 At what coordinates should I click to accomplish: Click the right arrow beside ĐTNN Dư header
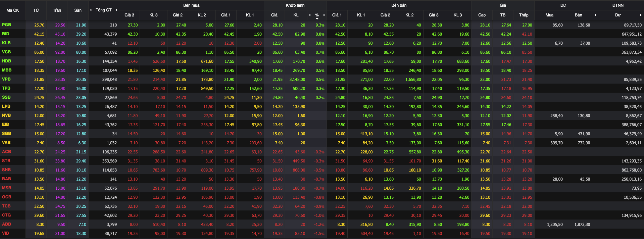[x=641, y=15]
